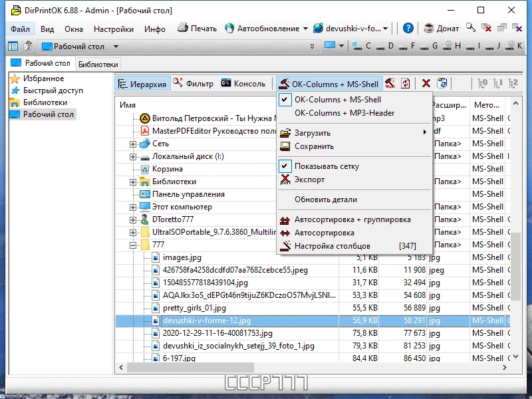Choose Экспорт from the dropdown menu
Viewport: 532px width, 399px height.
click(354, 180)
